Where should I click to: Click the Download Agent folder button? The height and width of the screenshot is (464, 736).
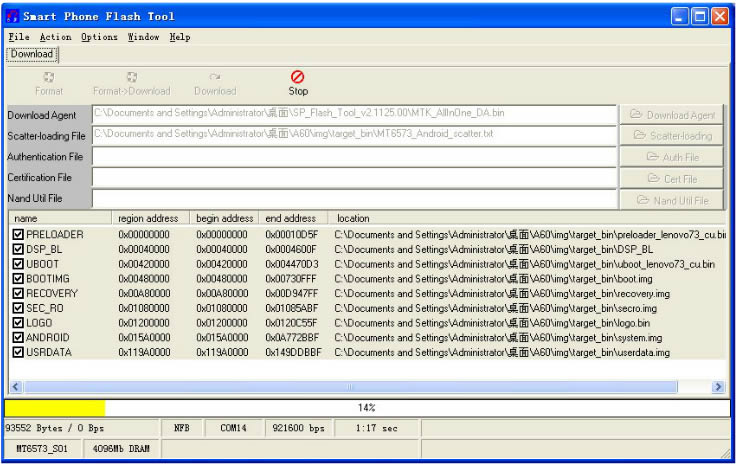click(671, 115)
